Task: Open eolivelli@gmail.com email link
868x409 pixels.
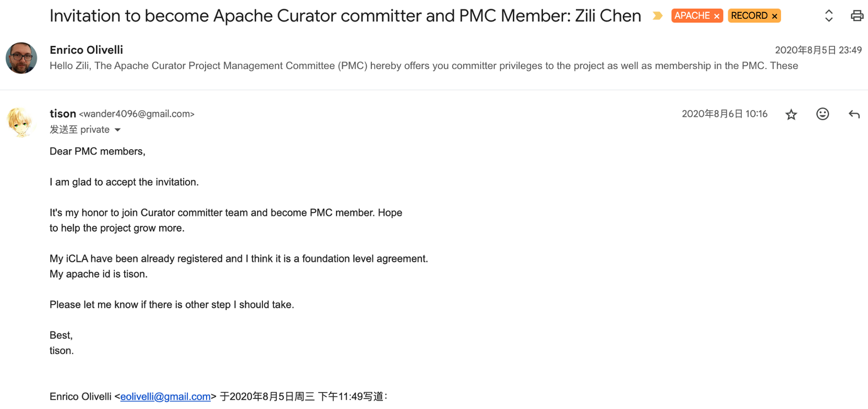Action: tap(165, 396)
